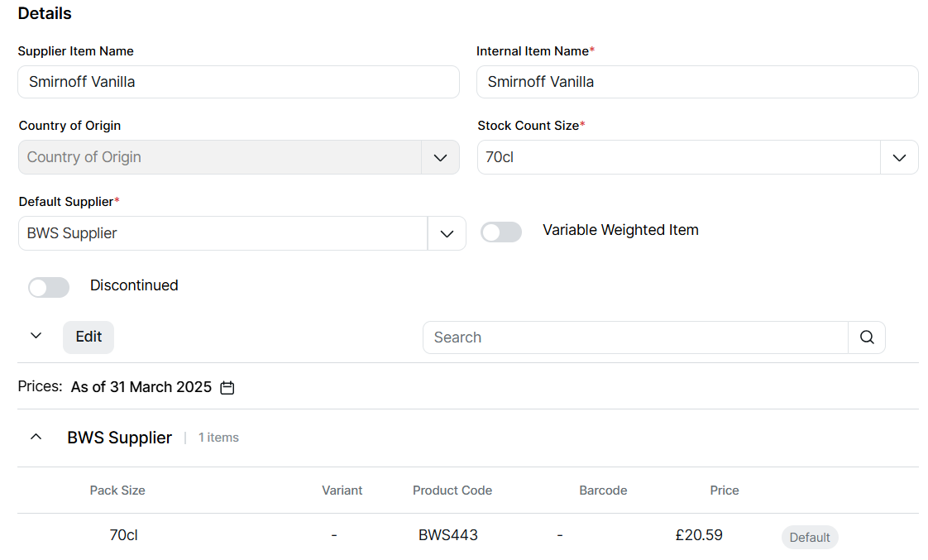Click the £20.59 price value

point(699,535)
